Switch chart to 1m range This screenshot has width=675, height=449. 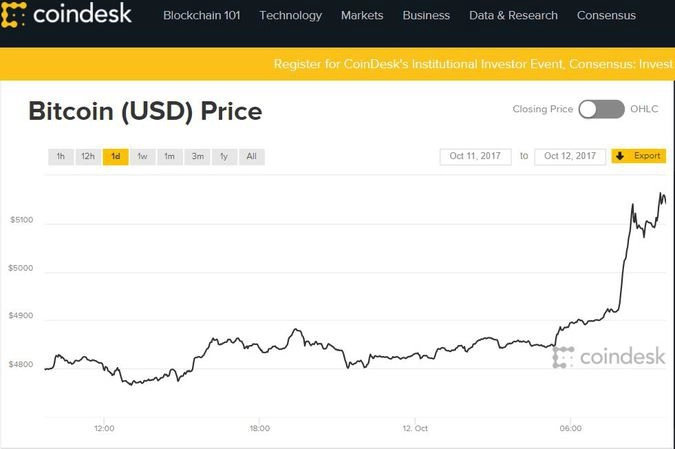(x=170, y=156)
